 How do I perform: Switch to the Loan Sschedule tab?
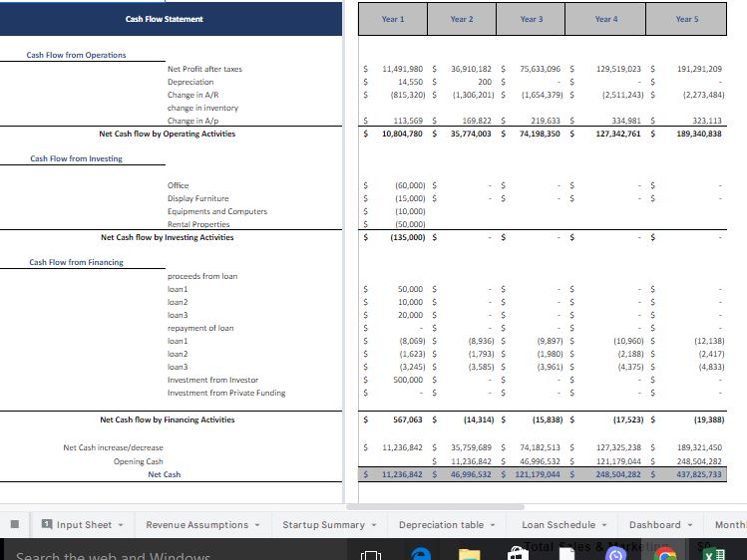click(x=559, y=524)
